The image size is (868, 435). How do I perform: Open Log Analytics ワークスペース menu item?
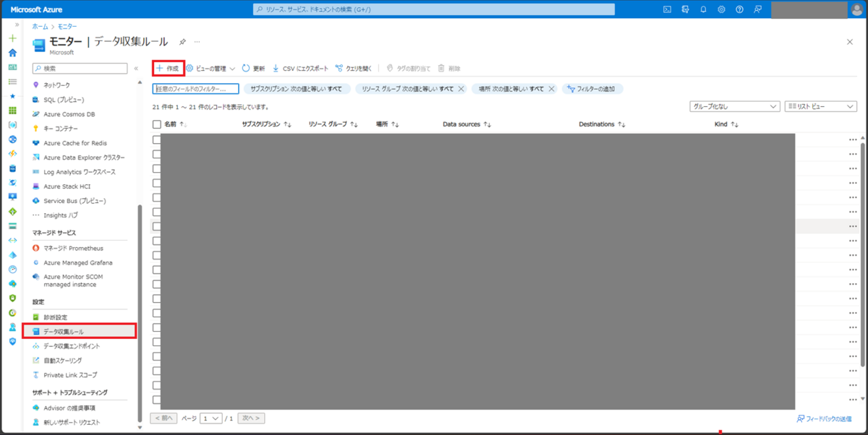pyautogui.click(x=80, y=172)
